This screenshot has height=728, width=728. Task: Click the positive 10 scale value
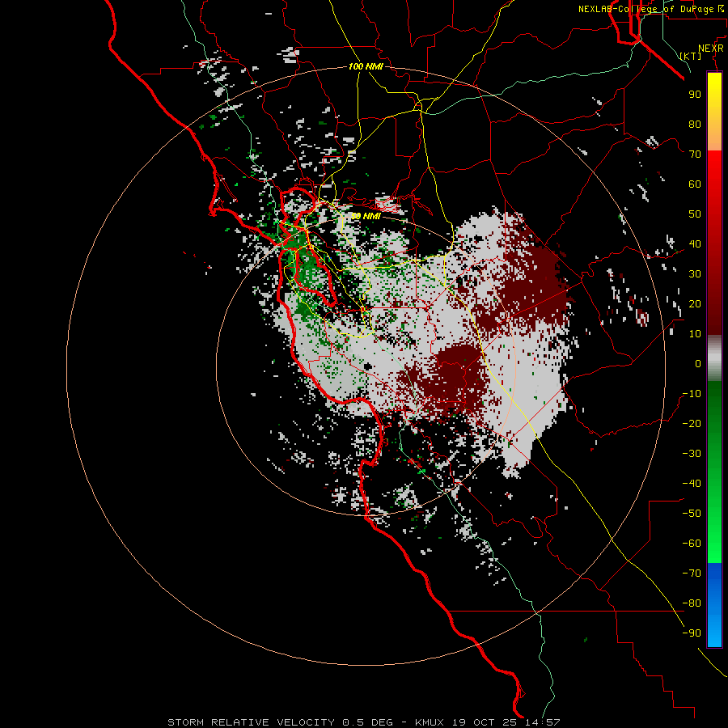click(x=695, y=334)
